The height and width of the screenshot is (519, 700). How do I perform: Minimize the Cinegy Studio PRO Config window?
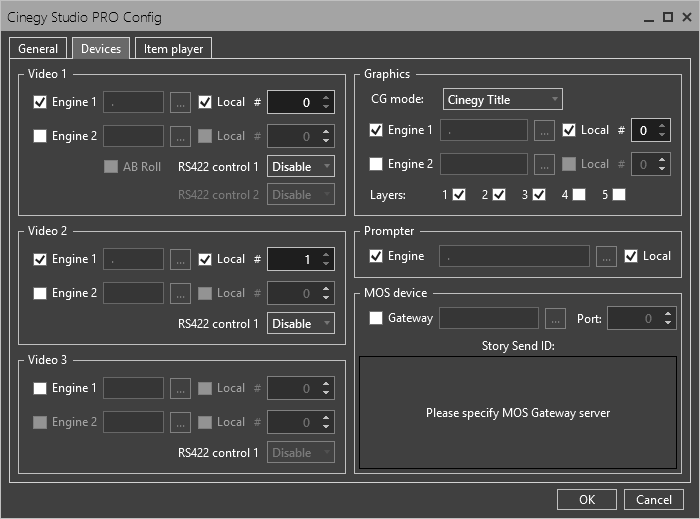coord(649,17)
